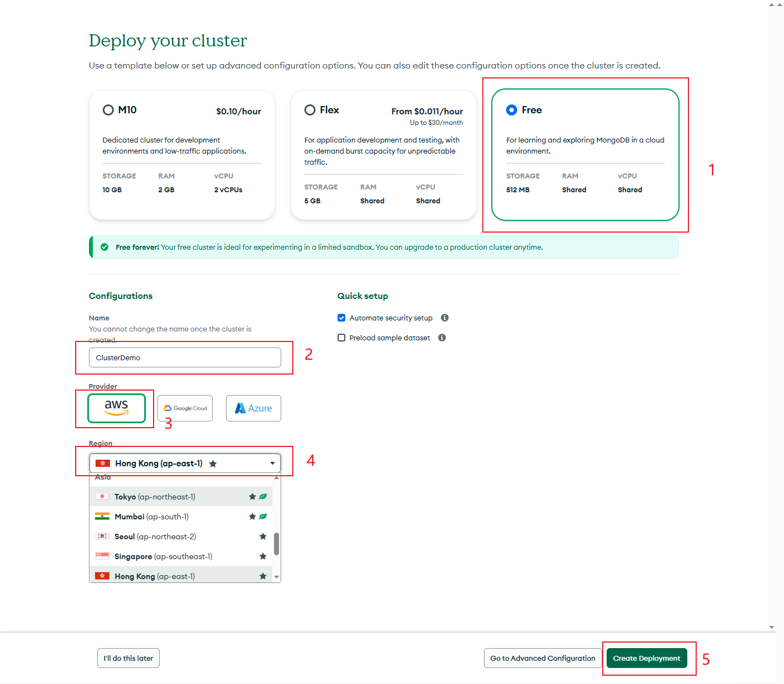This screenshot has height=684, width=784.
Task: Click the Region dropdown arrow
Action: click(x=272, y=463)
